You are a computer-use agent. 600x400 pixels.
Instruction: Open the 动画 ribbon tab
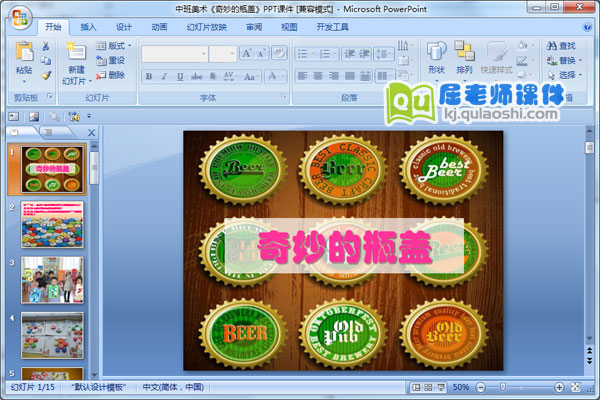pos(159,27)
